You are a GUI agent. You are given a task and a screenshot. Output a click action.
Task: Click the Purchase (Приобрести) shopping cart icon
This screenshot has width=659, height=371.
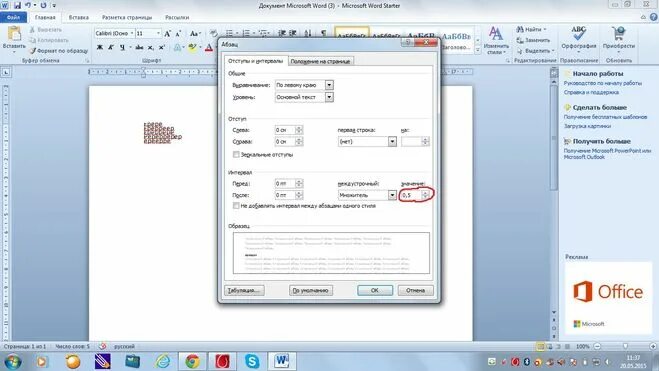coord(618,34)
